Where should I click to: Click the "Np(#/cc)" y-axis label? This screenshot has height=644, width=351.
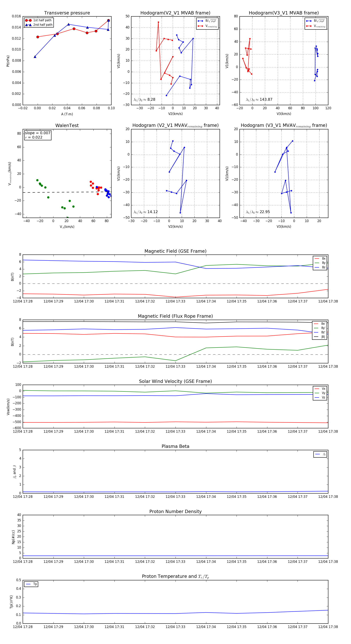pyautogui.click(x=13, y=537)
